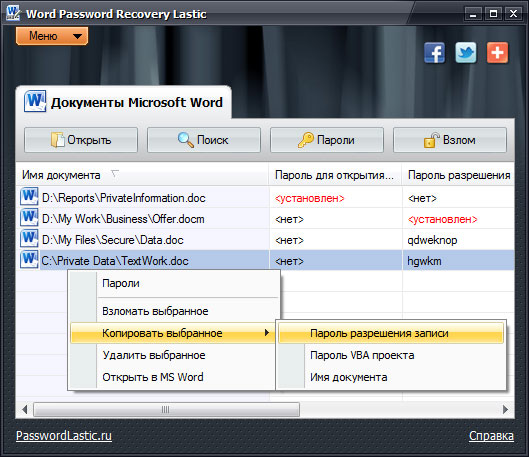Click the Открыть toolbar button

coord(81,140)
